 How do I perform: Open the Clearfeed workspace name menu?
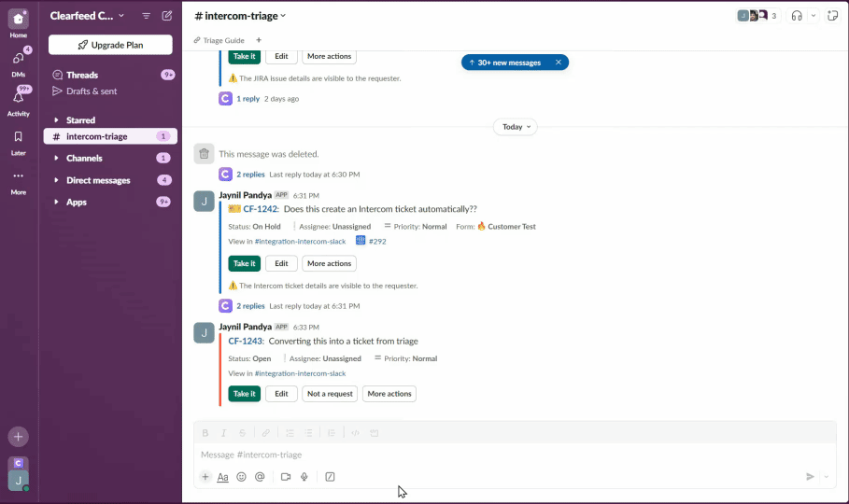tap(87, 16)
